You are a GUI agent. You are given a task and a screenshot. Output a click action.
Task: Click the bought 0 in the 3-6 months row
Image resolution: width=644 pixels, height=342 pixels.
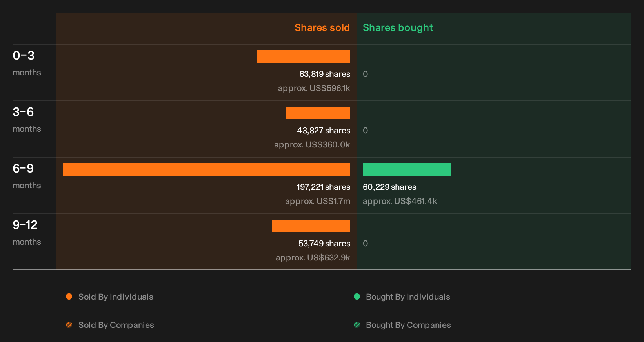[x=365, y=131]
